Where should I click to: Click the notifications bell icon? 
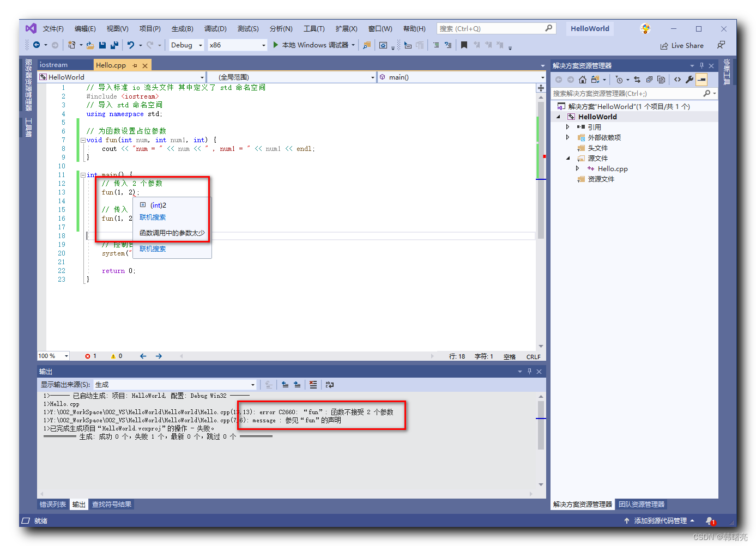[710, 521]
